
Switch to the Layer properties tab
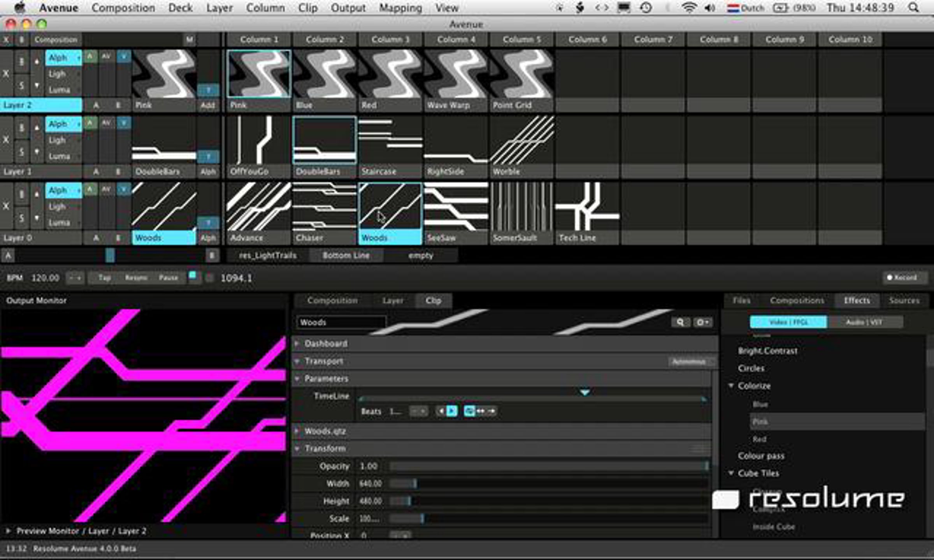(393, 301)
